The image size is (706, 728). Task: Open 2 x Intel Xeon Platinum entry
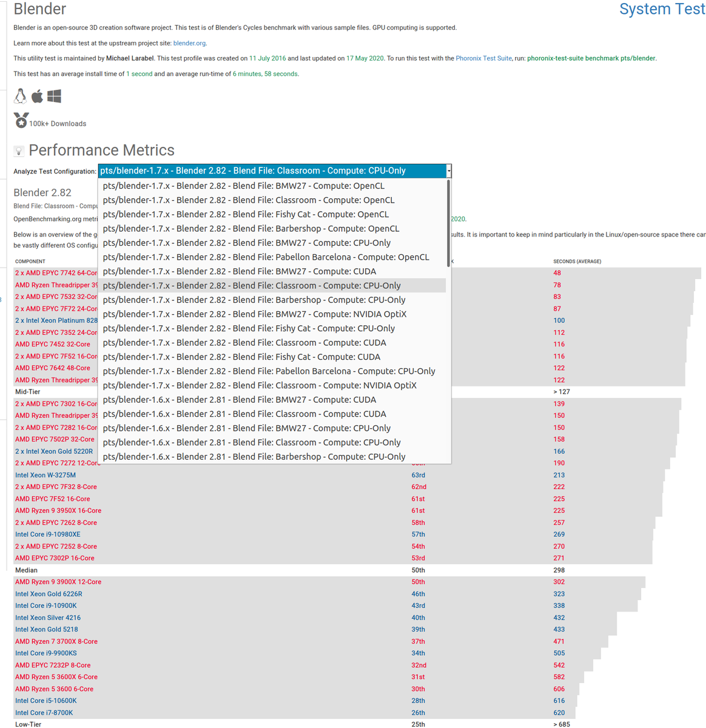[x=56, y=320]
